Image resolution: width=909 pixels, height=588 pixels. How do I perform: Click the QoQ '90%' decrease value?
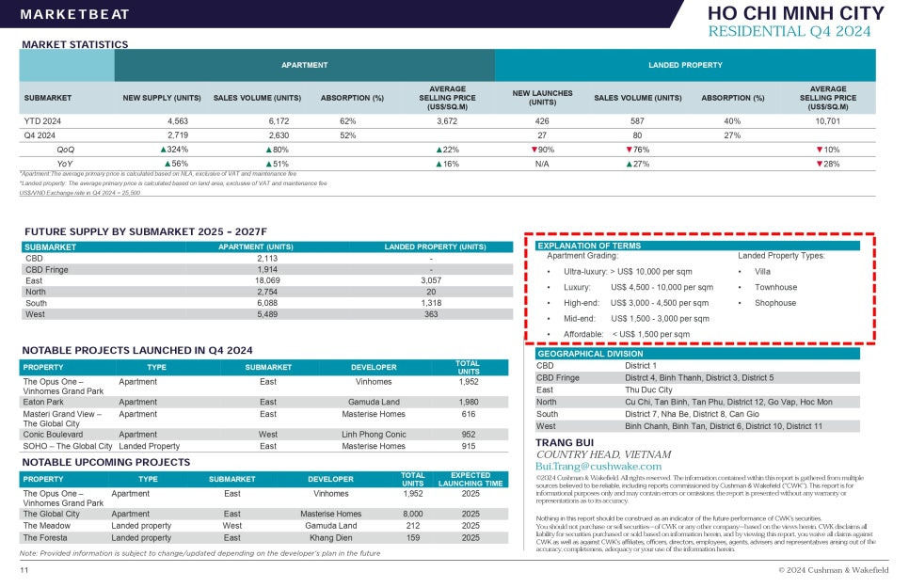coord(543,150)
